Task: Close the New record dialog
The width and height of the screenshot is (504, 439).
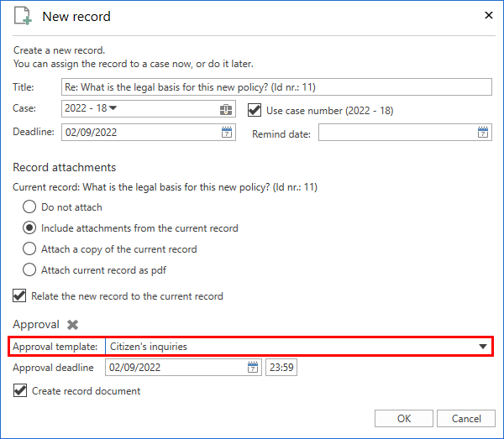Action: (x=489, y=15)
